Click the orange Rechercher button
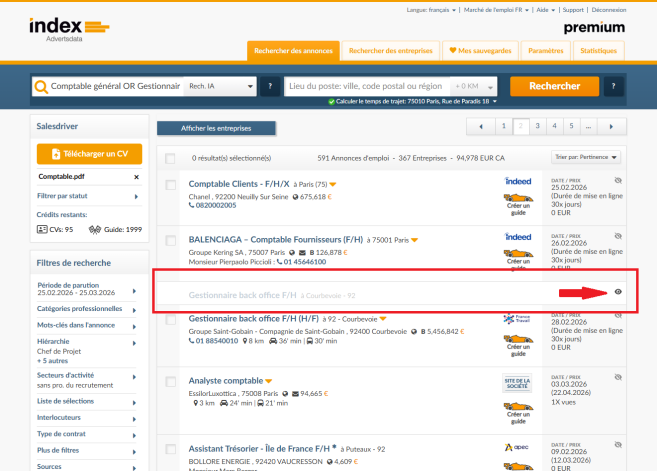Viewport: 657px width, 471px height. (x=554, y=86)
